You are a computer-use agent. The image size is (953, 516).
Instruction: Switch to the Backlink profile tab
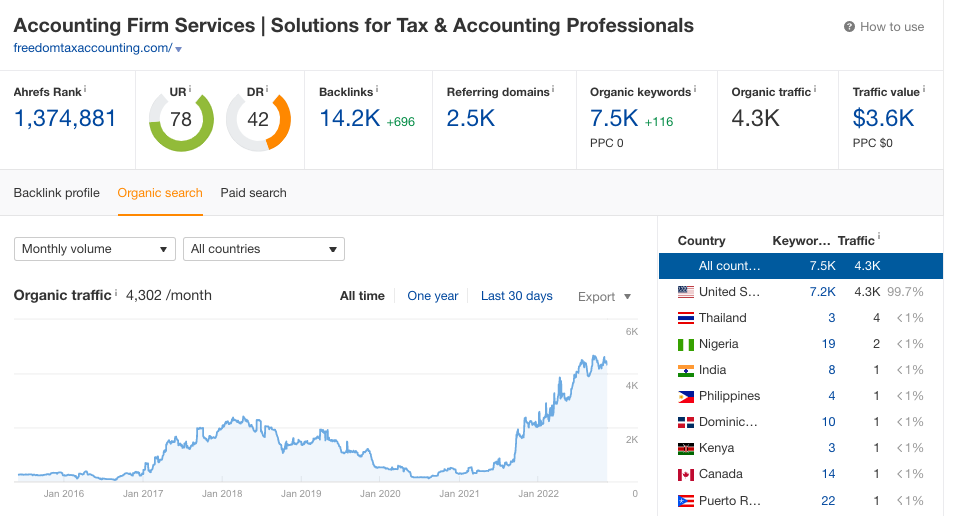[57, 193]
